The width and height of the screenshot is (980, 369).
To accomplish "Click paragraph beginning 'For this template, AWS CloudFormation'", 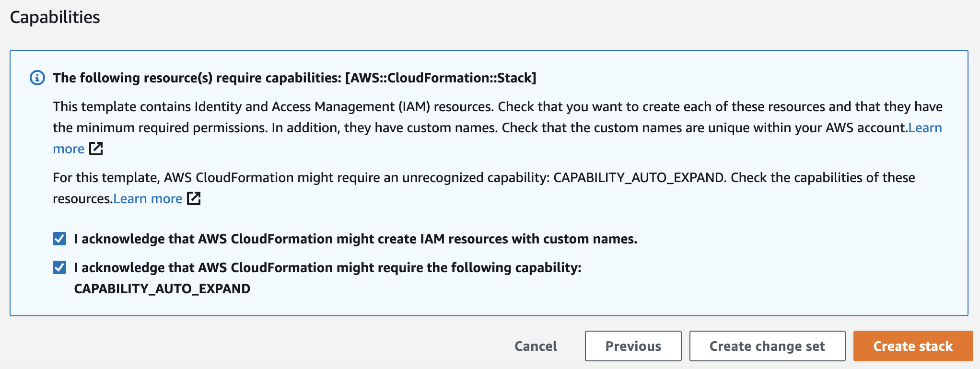I will [x=484, y=188].
